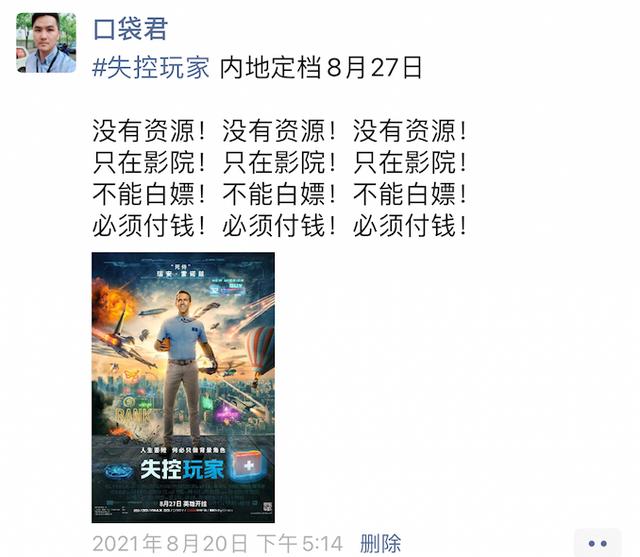Screen dimensions: 640x557
Task: Delete this post via 删除
Action: [380, 543]
